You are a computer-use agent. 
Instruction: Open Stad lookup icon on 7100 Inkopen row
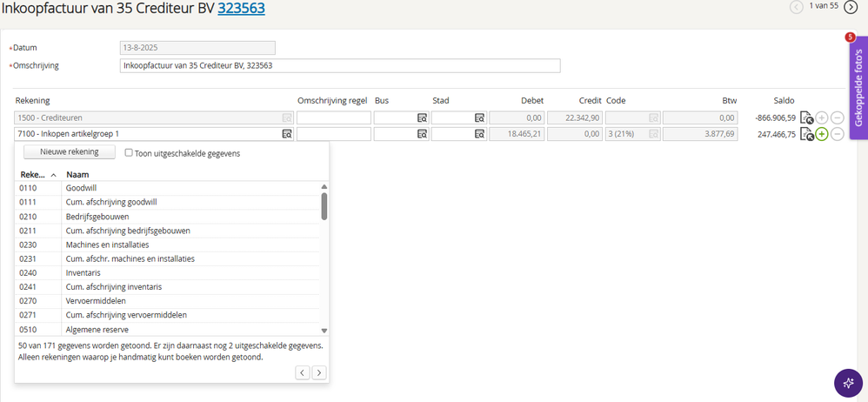(479, 134)
